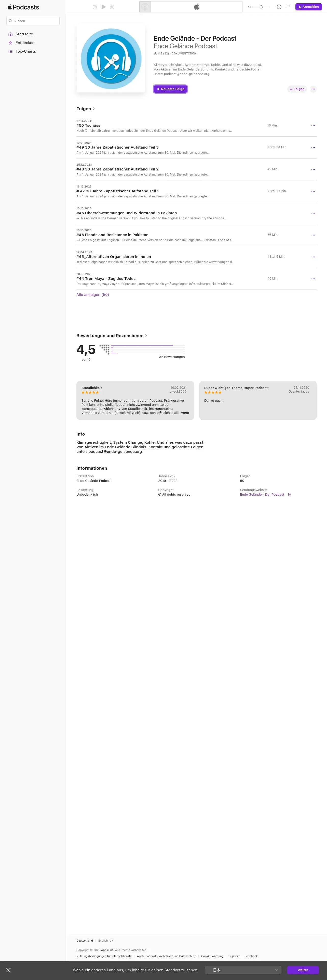Screen dimensions: 327x980
Task: Open options for #44 Tren Maya episode
Action: click(x=313, y=279)
